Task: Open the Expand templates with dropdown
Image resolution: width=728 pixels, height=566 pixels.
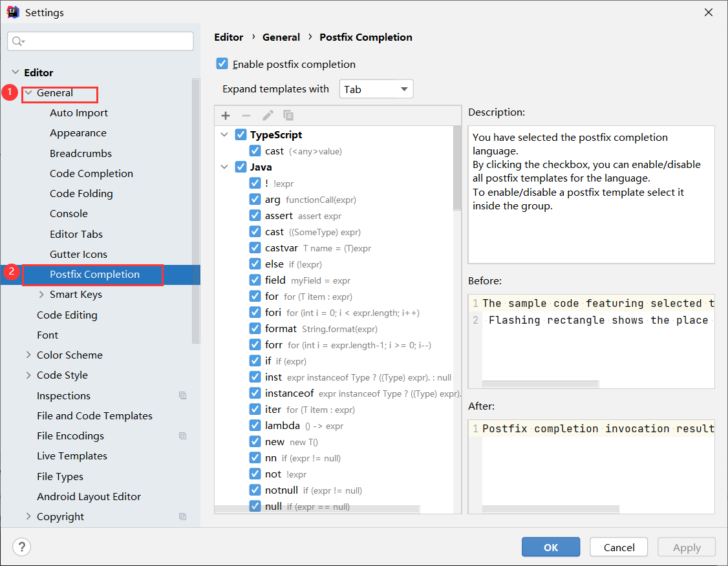Action: (376, 89)
